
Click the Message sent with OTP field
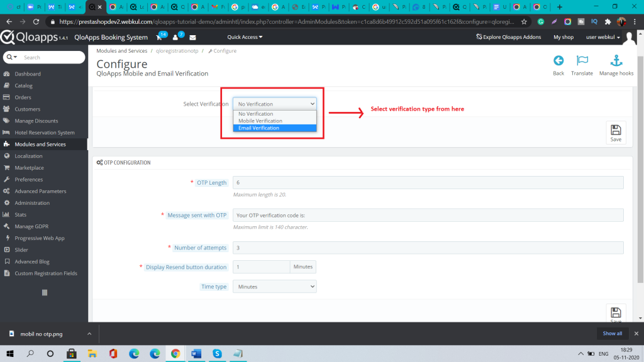coord(428,215)
